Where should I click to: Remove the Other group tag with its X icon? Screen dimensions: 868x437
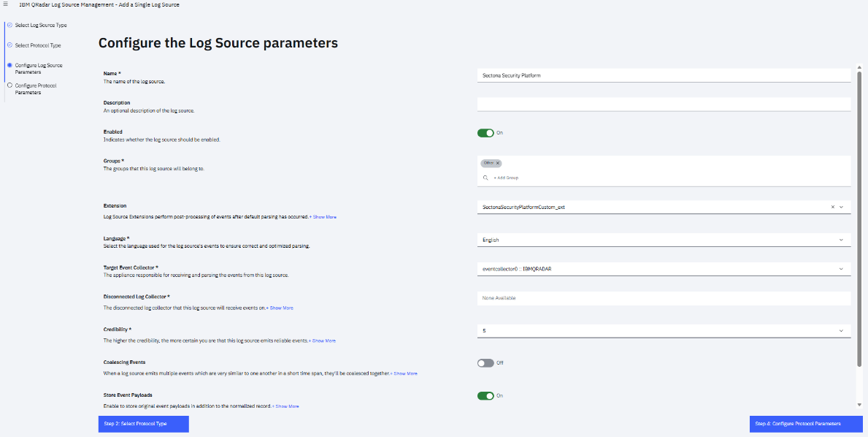click(497, 163)
